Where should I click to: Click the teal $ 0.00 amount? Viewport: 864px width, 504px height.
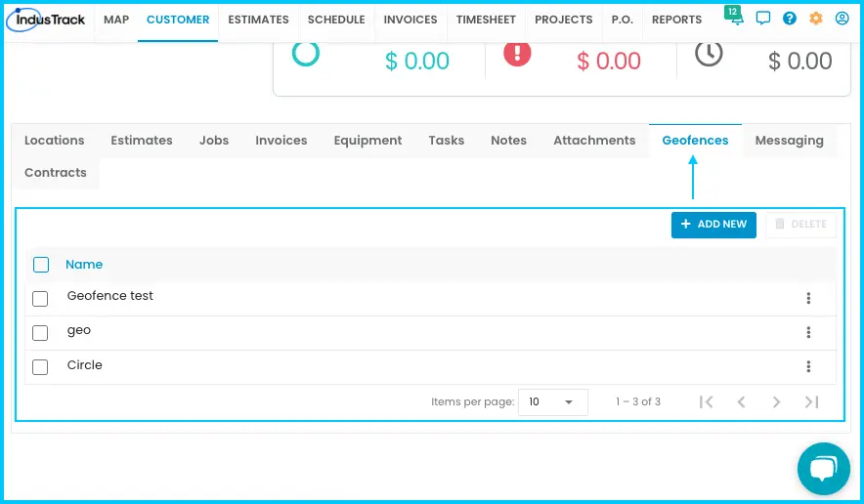417,61
